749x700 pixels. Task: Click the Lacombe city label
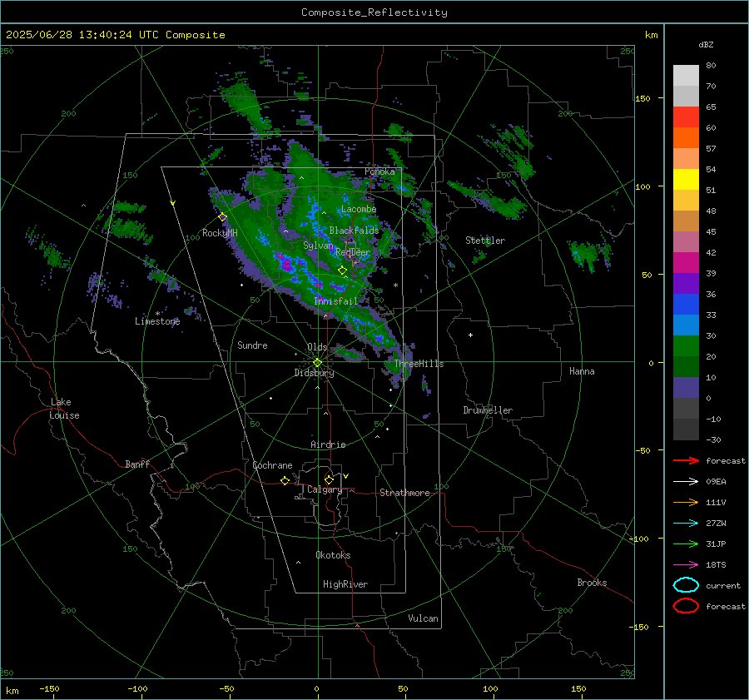pos(359,209)
